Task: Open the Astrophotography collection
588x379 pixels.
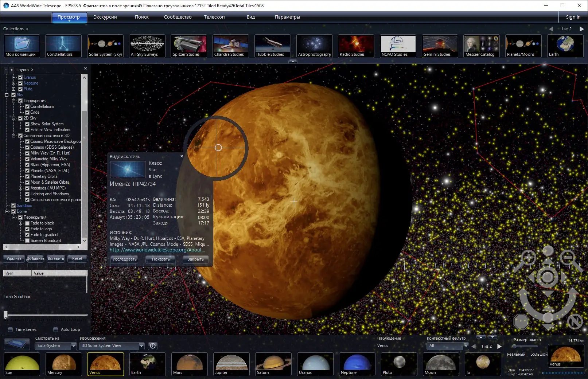Action: coord(314,46)
